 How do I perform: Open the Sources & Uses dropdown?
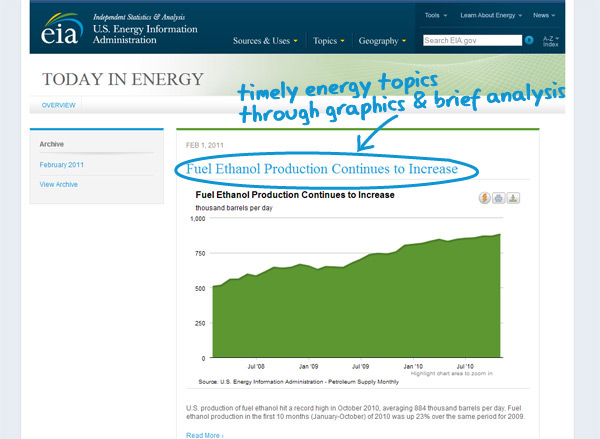pyautogui.click(x=265, y=41)
